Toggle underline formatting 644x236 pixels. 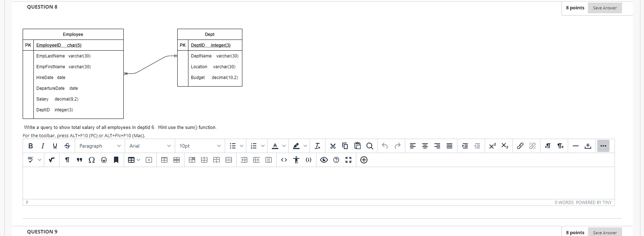(55, 146)
